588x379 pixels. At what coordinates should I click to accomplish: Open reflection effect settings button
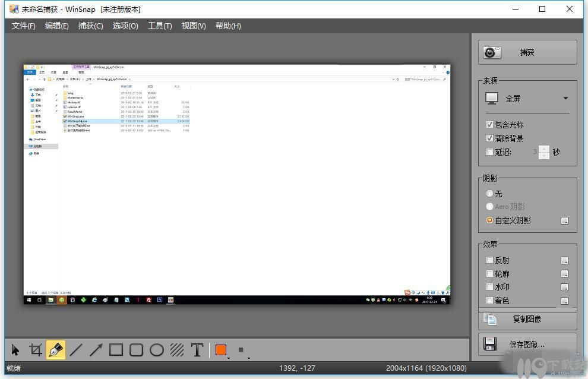564,260
